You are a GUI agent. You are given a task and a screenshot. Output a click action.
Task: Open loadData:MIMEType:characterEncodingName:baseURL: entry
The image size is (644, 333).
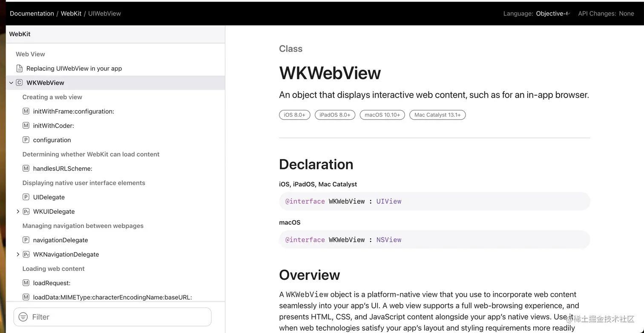112,297
